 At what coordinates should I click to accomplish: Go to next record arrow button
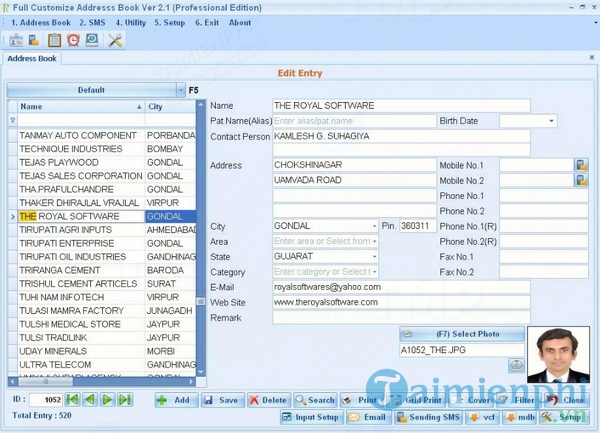point(108,400)
